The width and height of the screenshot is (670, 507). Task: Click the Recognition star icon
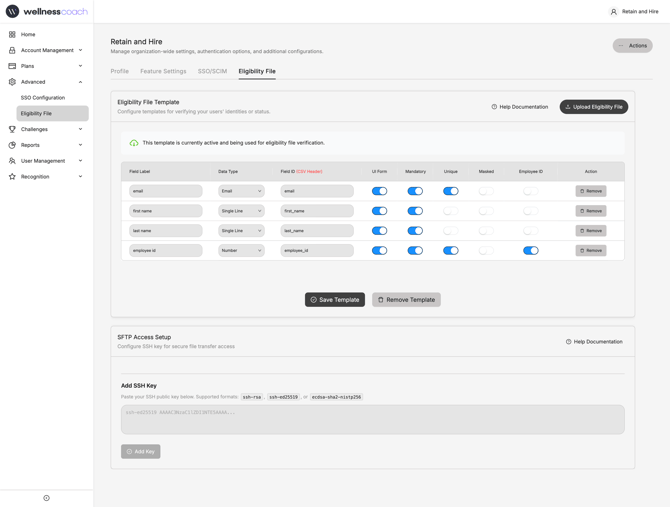tap(12, 177)
